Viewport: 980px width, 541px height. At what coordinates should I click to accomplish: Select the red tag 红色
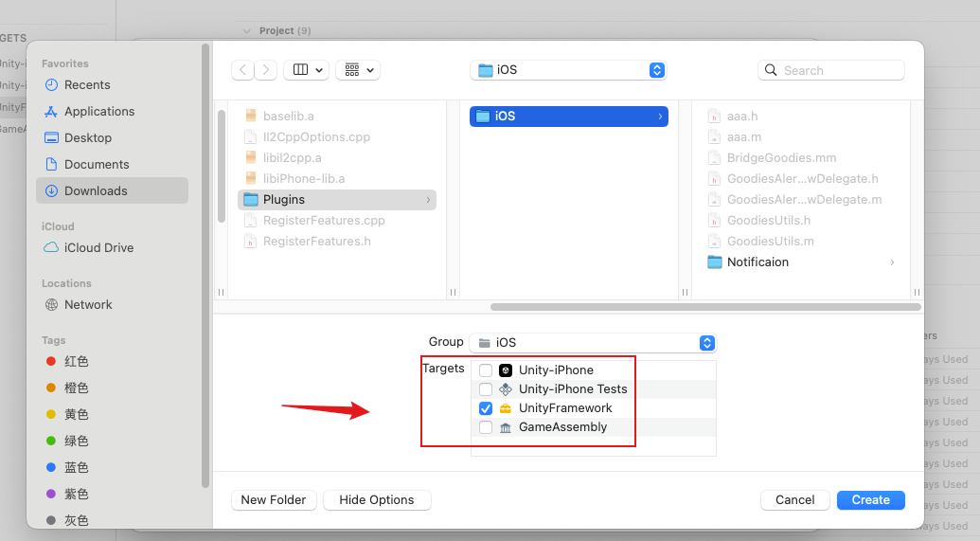pyautogui.click(x=67, y=362)
